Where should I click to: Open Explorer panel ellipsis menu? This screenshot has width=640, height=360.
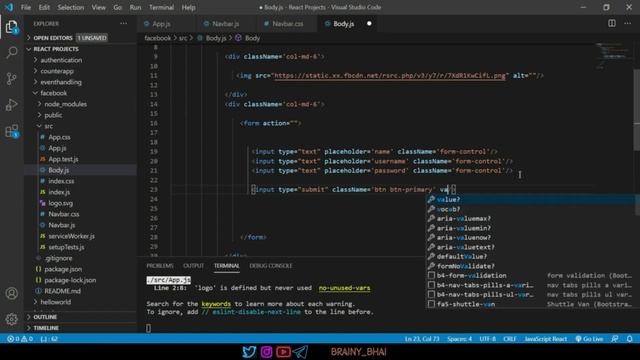tap(123, 24)
